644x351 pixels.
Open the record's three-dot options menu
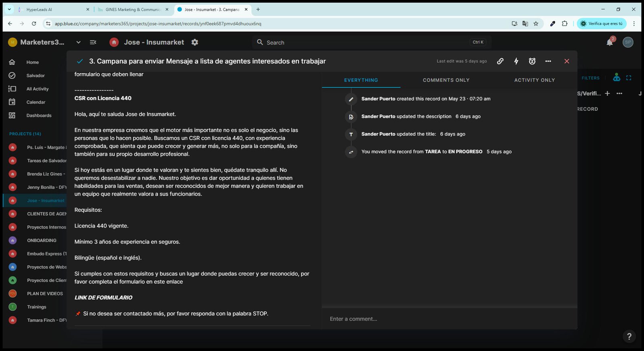tap(548, 61)
